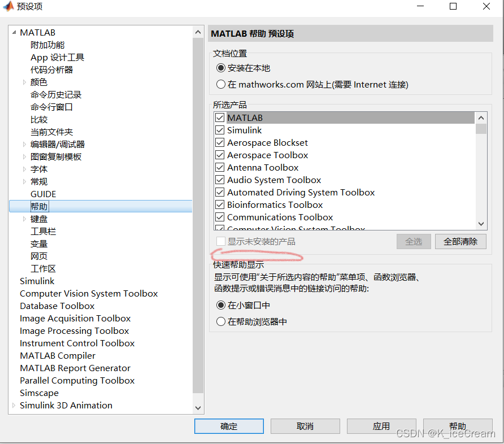Viewport: 504px width, 444px height.
Task: Maximize the 预设项 window
Action: [453, 6]
